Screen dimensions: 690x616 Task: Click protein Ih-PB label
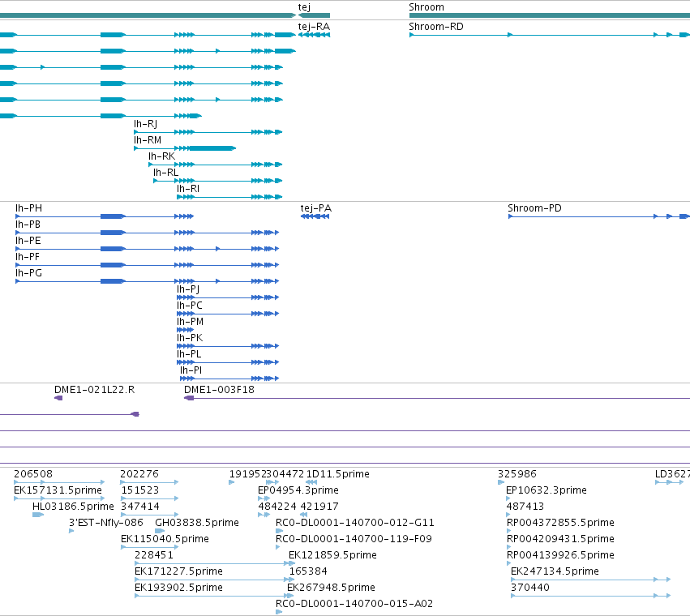(x=28, y=225)
